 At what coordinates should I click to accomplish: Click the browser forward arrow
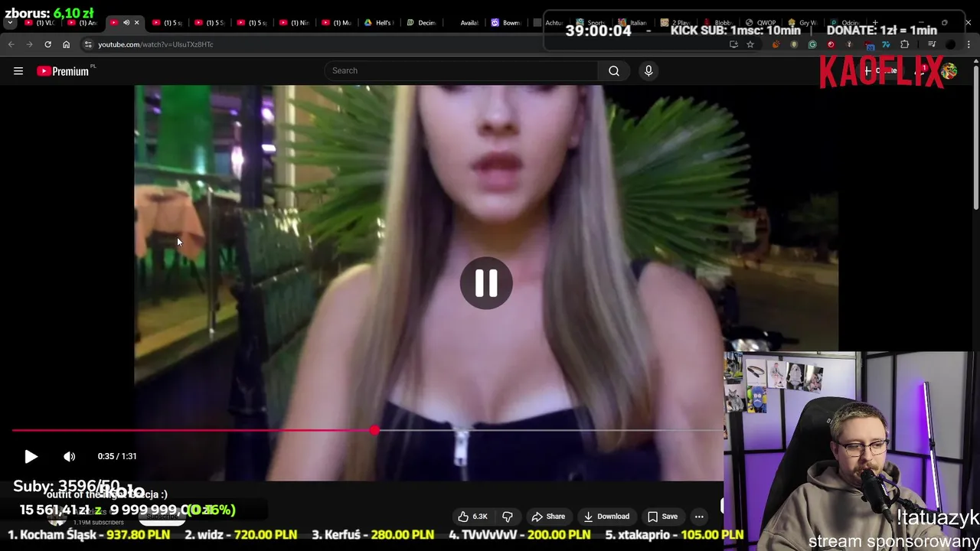point(30,44)
